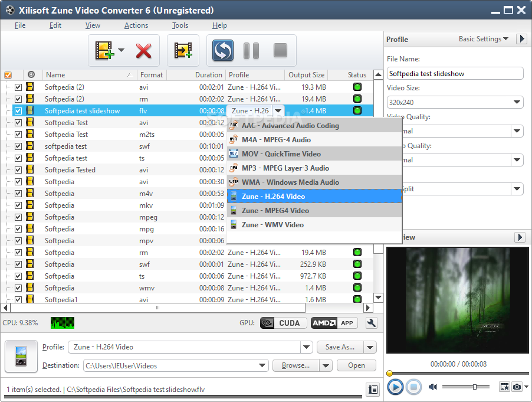532x402 pixels.
Task: Open the Audio Quality dropdown arrow
Action: tap(517, 159)
